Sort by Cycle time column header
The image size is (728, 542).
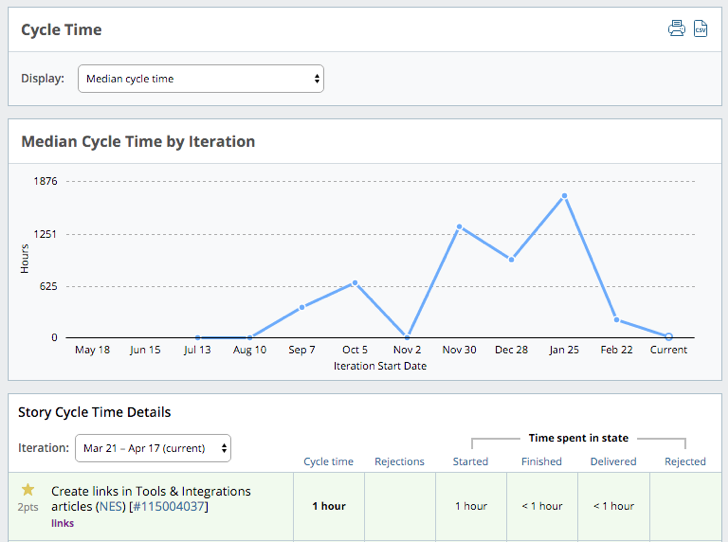328,462
